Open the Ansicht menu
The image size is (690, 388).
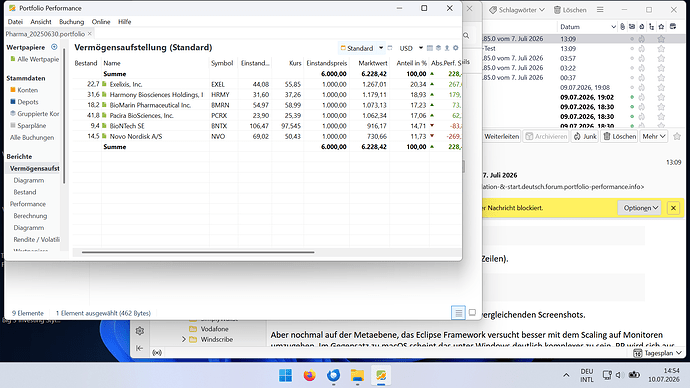41,22
